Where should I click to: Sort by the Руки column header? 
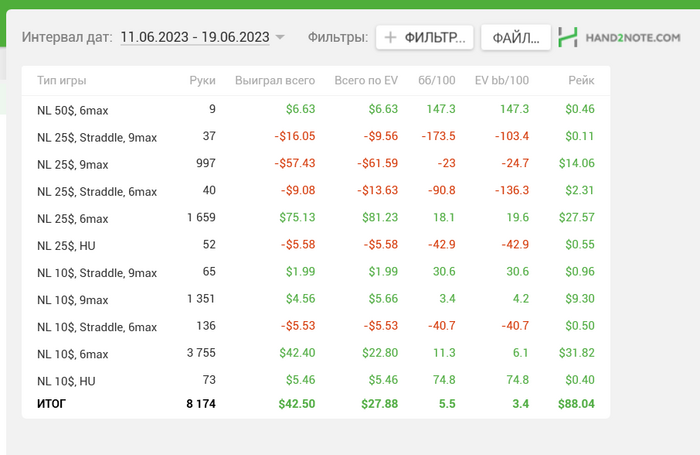tap(201, 80)
